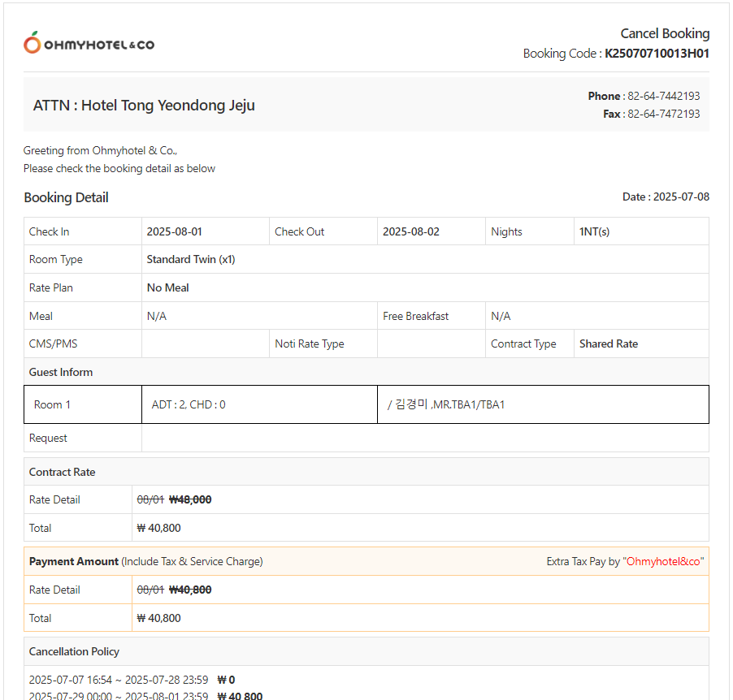This screenshot has width=733, height=700.
Task: Click the Standard Twin (x1) room type
Action: 190,260
